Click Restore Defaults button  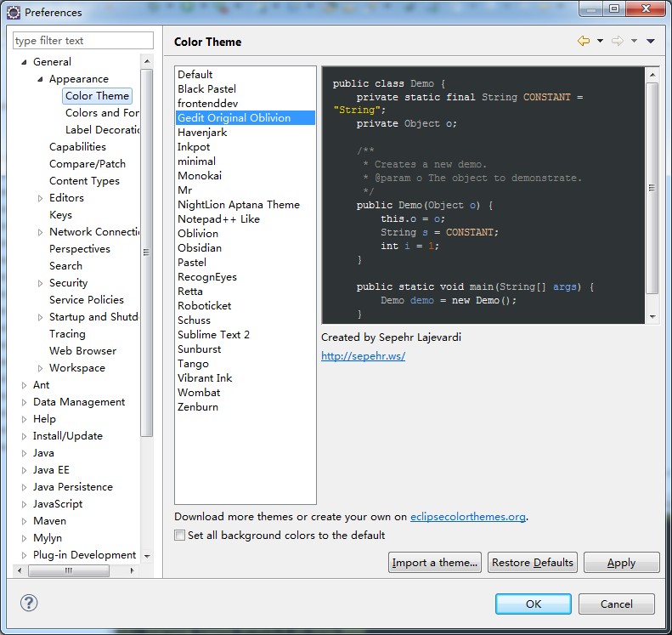pyautogui.click(x=533, y=562)
